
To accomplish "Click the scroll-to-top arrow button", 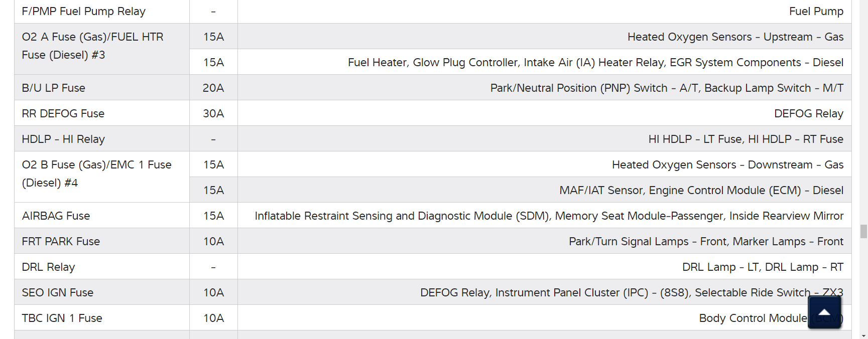I will (x=824, y=312).
